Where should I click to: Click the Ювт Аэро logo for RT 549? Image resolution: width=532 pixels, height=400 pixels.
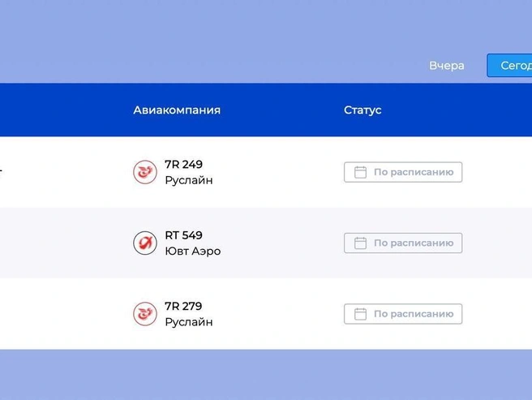click(x=145, y=243)
